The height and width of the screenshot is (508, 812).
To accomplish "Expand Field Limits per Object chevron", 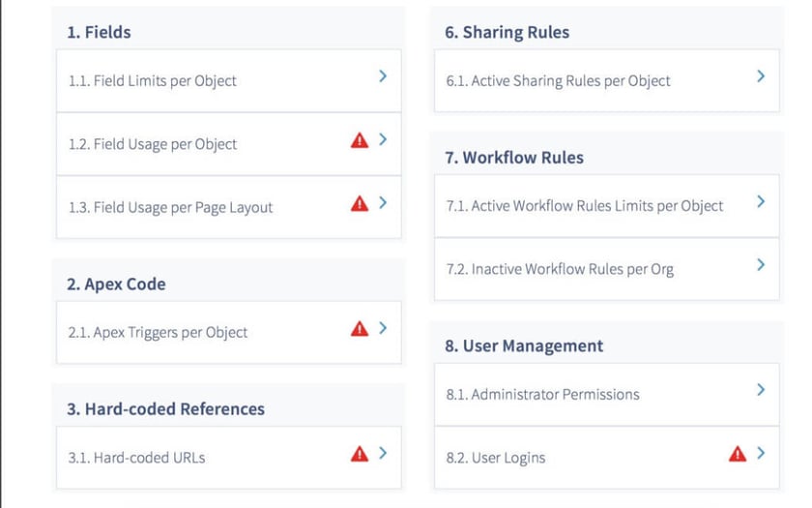I will coord(383,76).
